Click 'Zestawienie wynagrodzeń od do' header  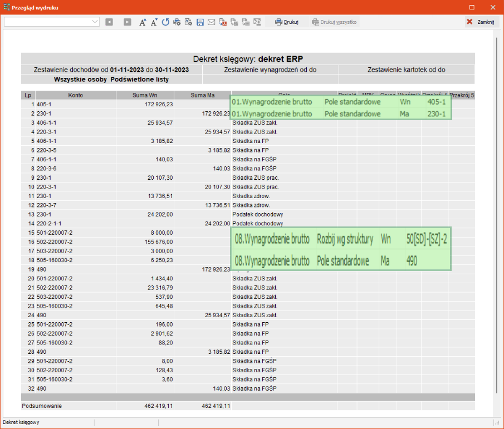pos(270,70)
